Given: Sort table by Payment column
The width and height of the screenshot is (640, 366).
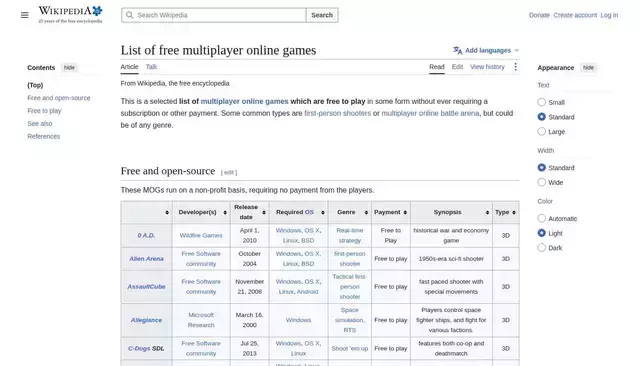Looking at the screenshot, I should (x=405, y=213).
